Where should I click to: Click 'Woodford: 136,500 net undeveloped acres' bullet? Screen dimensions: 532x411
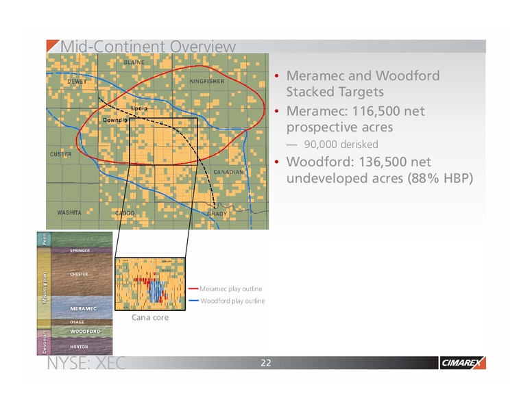[379, 170]
